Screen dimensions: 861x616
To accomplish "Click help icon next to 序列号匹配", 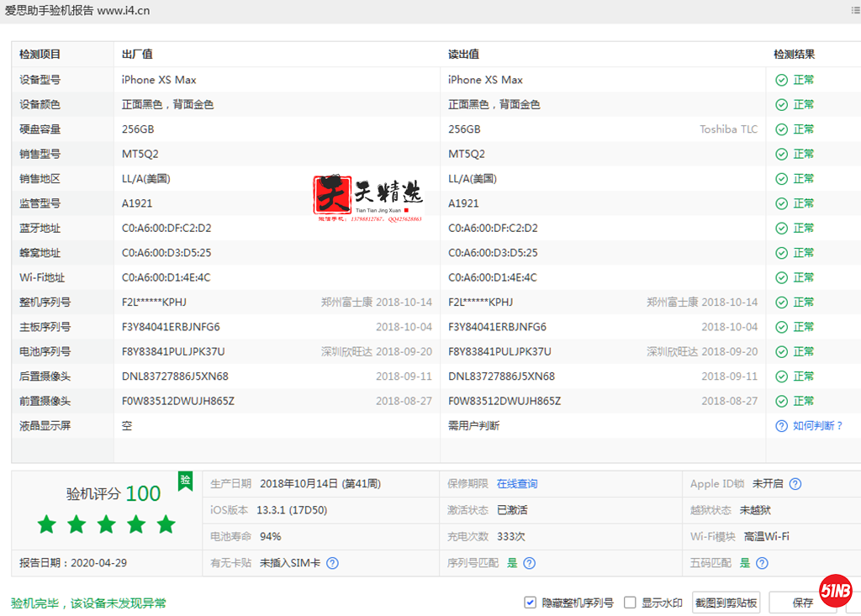I will click(x=529, y=563).
